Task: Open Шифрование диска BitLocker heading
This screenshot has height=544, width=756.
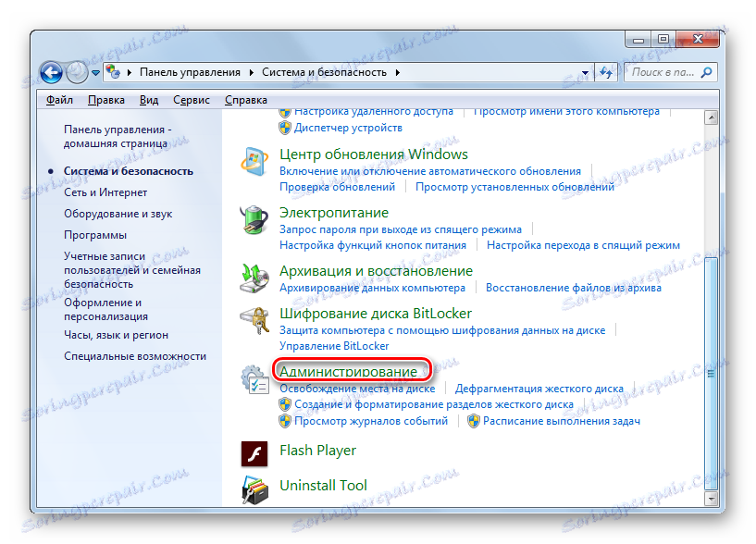Action: (376, 314)
